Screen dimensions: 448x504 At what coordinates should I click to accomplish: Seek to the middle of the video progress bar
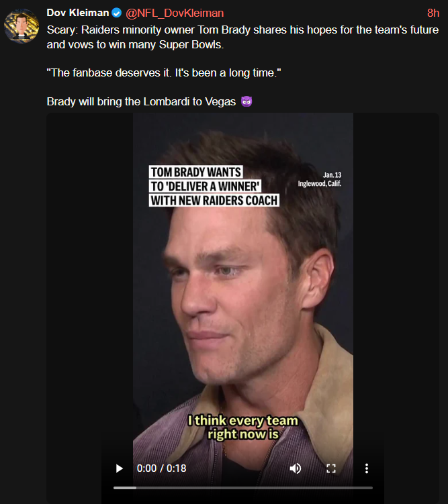pyautogui.click(x=243, y=488)
